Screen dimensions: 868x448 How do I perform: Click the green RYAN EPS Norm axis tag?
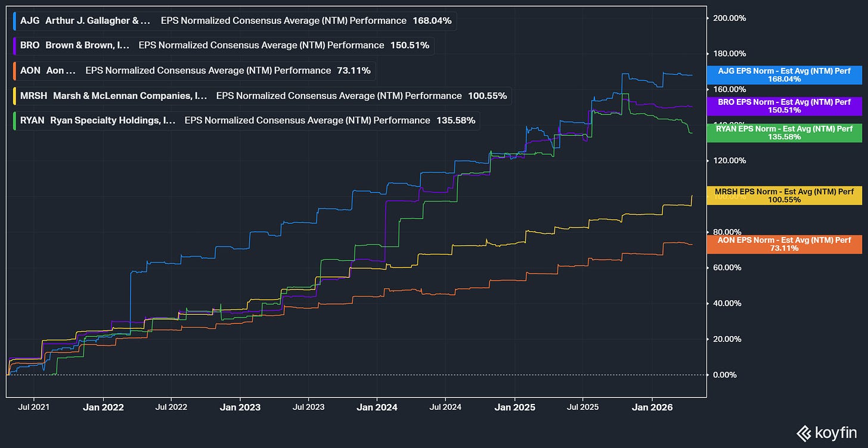784,133
